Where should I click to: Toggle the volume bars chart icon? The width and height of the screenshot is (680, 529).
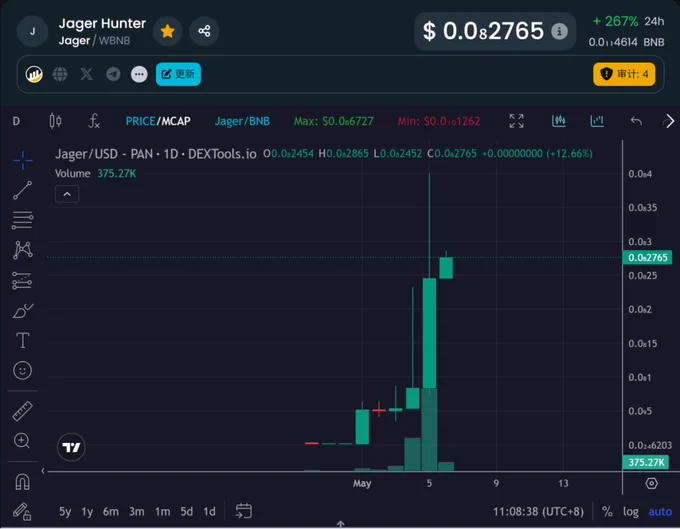point(597,121)
